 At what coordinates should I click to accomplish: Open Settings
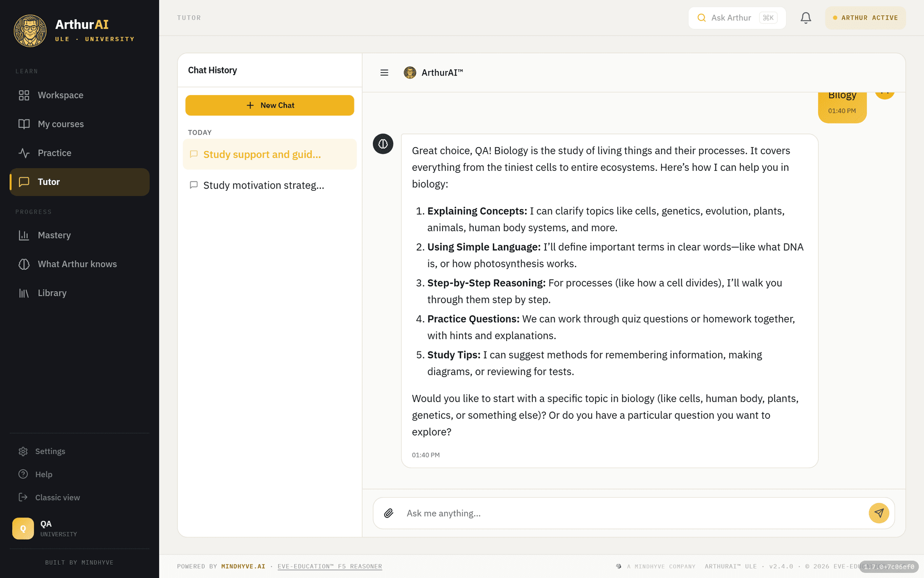click(x=79, y=451)
